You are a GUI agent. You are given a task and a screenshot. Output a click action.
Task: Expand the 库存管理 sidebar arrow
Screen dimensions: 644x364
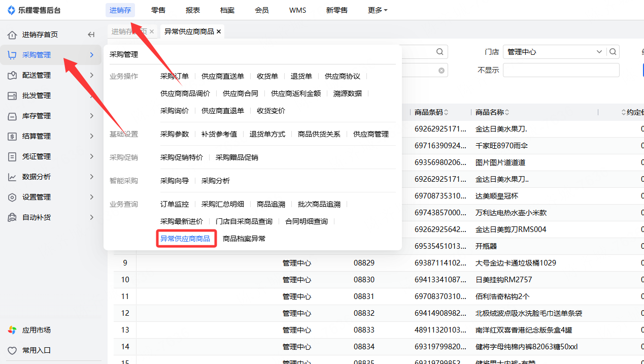click(x=92, y=116)
